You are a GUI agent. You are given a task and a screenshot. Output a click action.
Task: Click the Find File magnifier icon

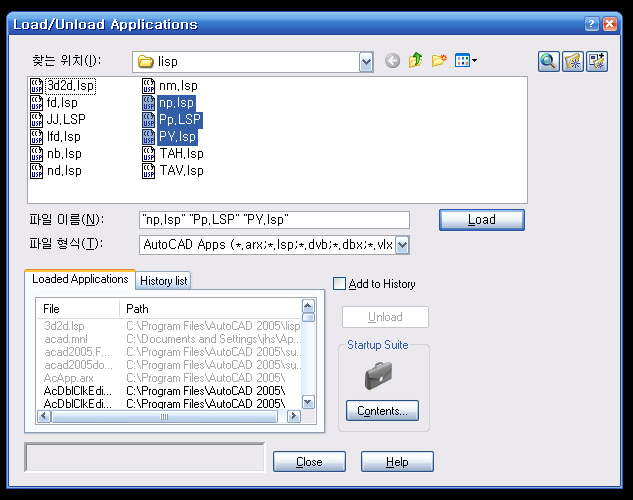pos(548,62)
